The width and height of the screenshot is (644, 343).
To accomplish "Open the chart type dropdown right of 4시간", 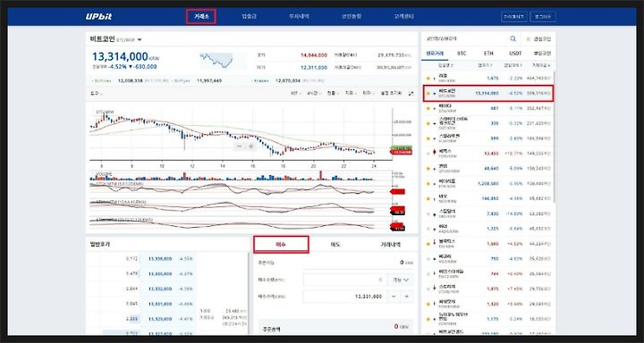I will [x=332, y=94].
